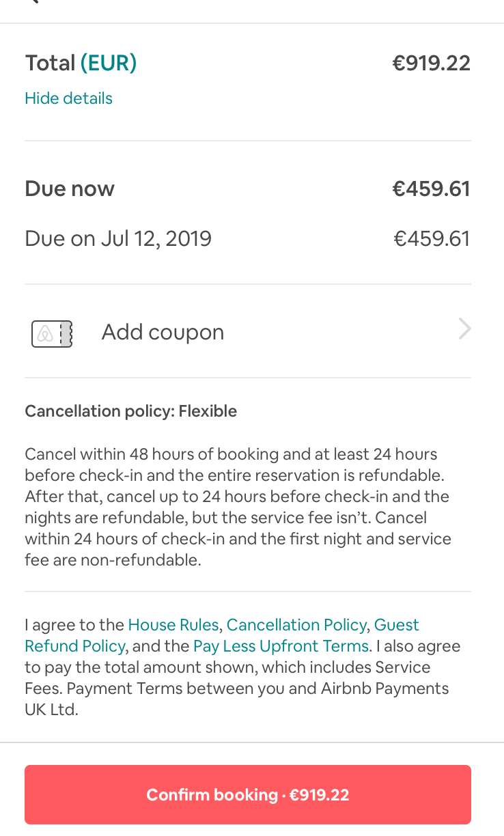Click the cancellation refund description paragraph
The height and width of the screenshot is (836, 504).
point(238,507)
